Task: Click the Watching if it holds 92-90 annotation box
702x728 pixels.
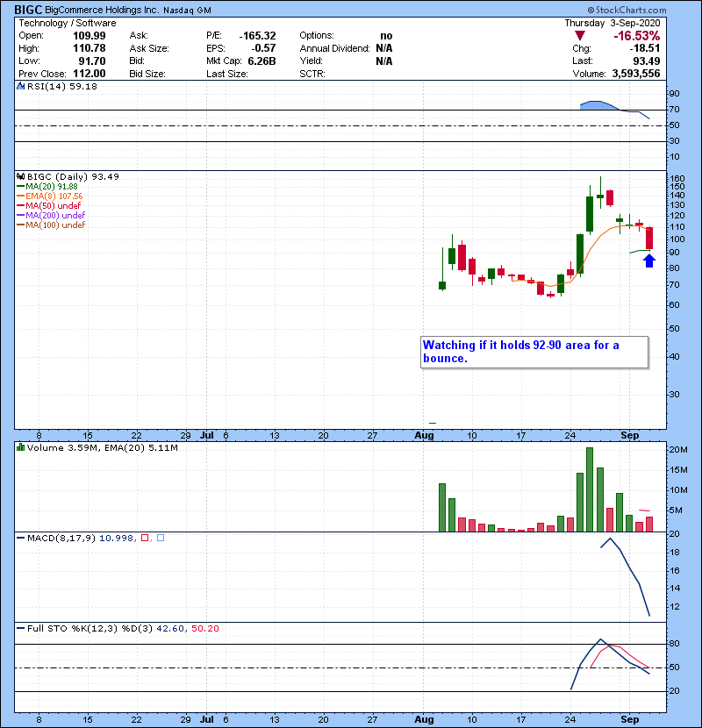Action: (x=534, y=352)
